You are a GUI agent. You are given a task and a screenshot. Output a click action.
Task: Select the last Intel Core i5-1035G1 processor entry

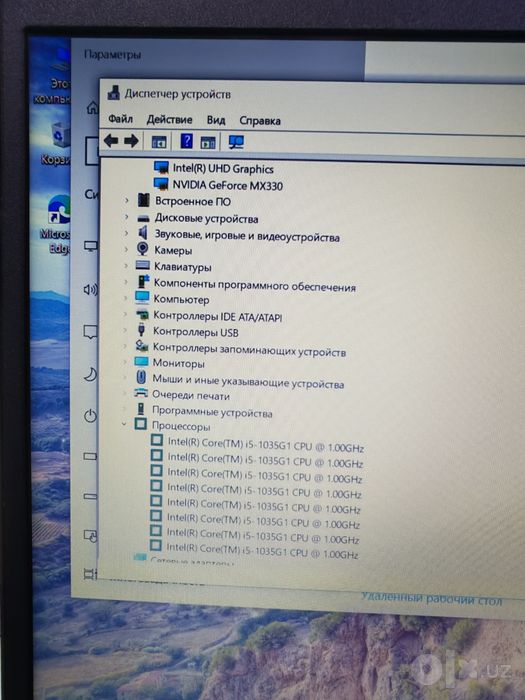point(262,550)
